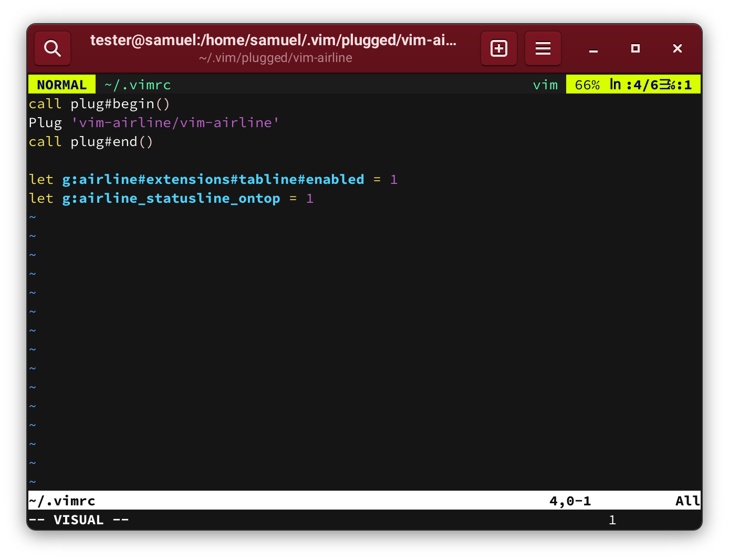729x560 pixels.
Task: Click the 66% scroll percentage indicator
Action: tap(587, 84)
